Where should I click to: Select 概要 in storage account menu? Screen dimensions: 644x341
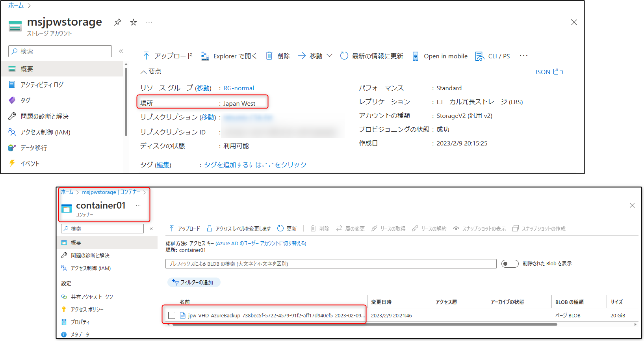62,69
